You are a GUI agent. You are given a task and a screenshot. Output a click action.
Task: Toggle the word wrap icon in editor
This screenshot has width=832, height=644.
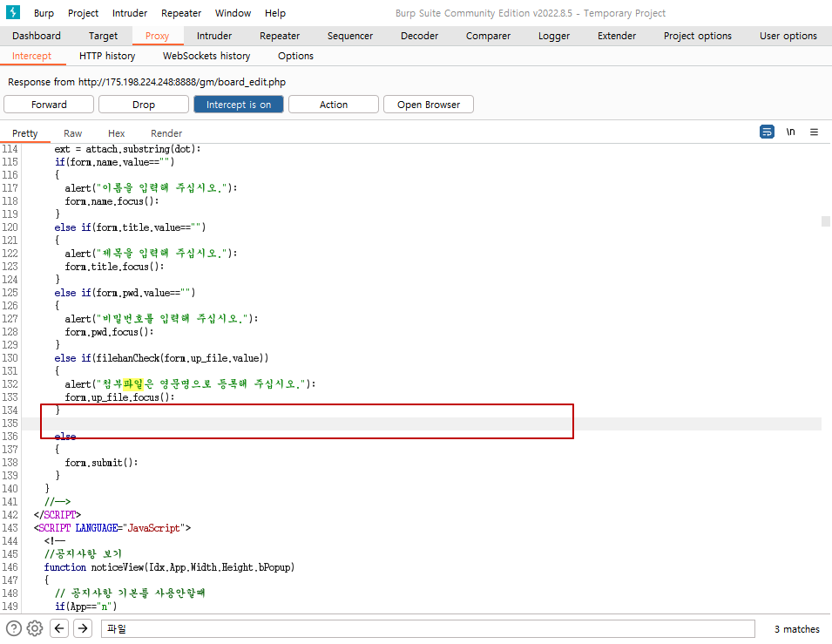tap(767, 132)
